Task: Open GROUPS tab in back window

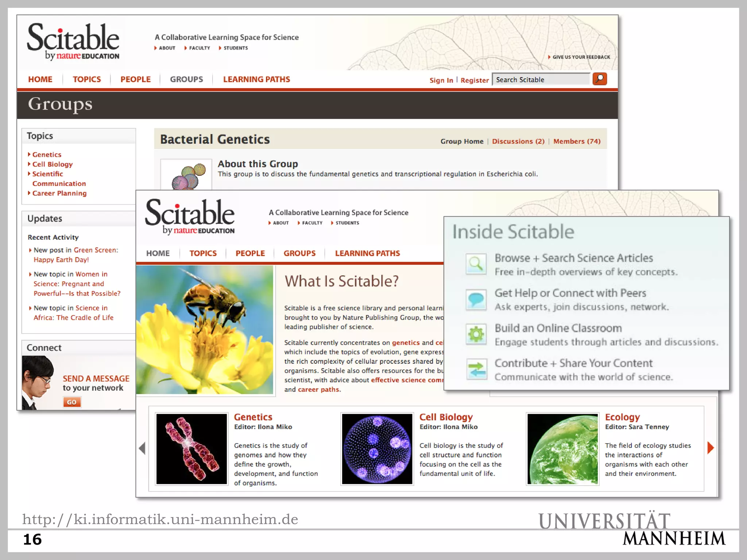Action: click(x=186, y=79)
